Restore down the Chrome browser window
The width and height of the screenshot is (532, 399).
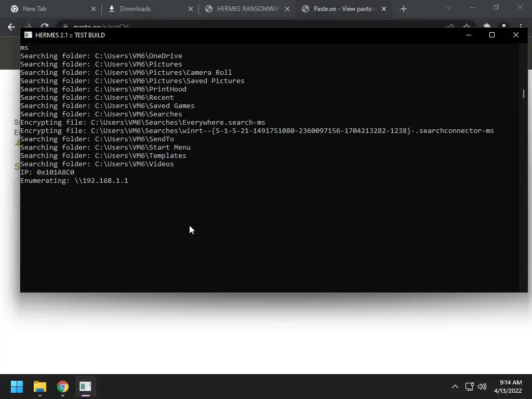pos(496,7)
